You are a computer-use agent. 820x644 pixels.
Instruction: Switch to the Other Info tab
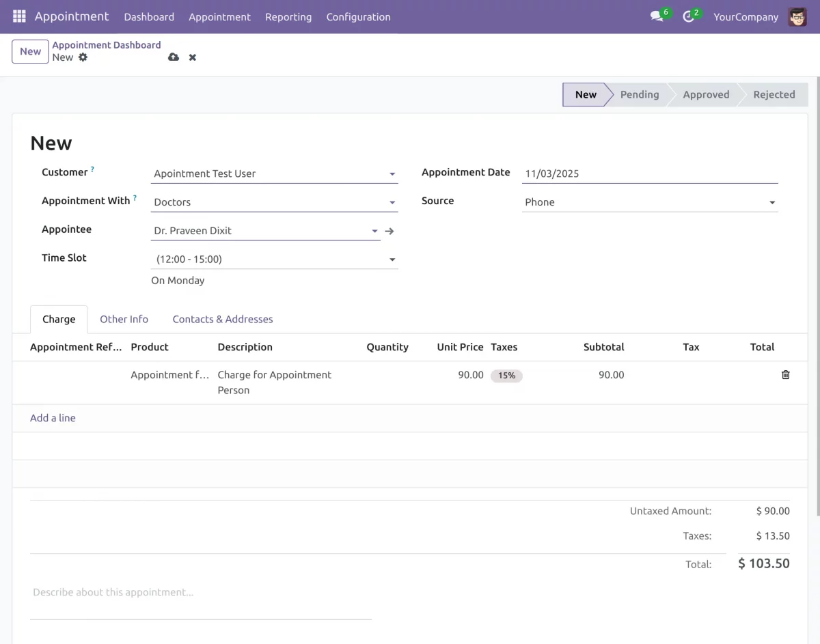[x=124, y=319]
